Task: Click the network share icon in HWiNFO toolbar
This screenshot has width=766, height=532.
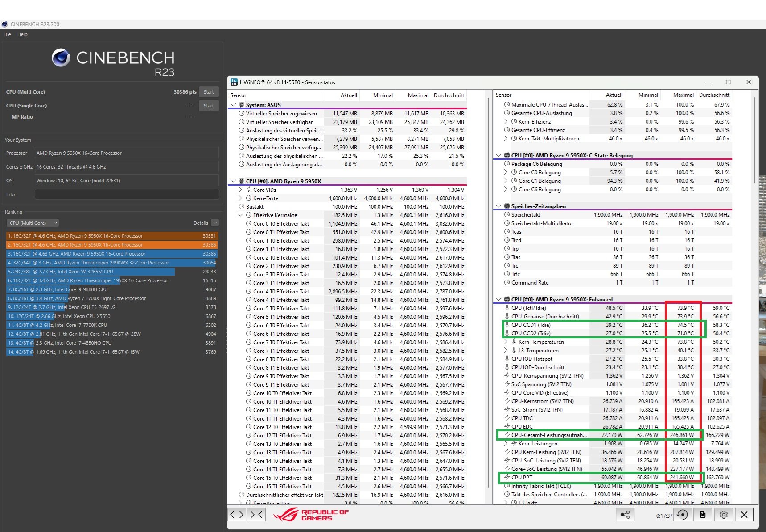Action: tap(625, 515)
